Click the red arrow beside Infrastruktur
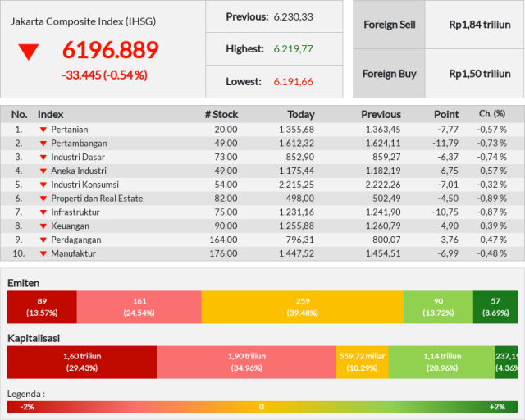 [x=43, y=212]
